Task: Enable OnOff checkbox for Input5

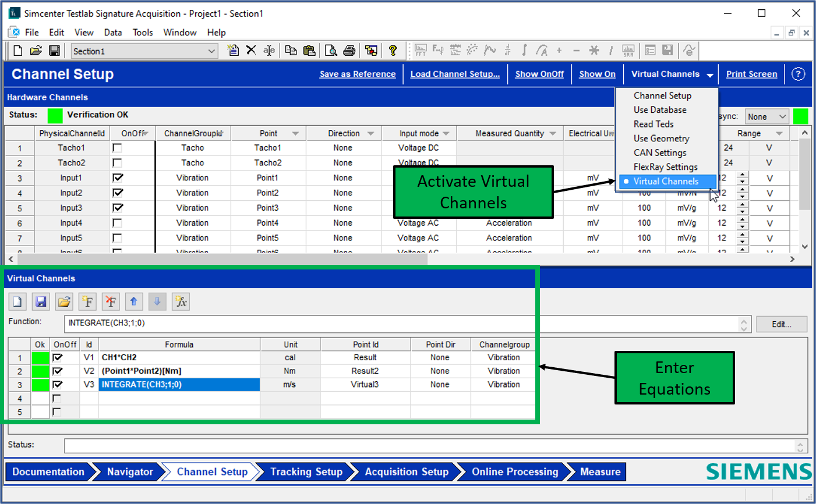Action: pos(117,238)
